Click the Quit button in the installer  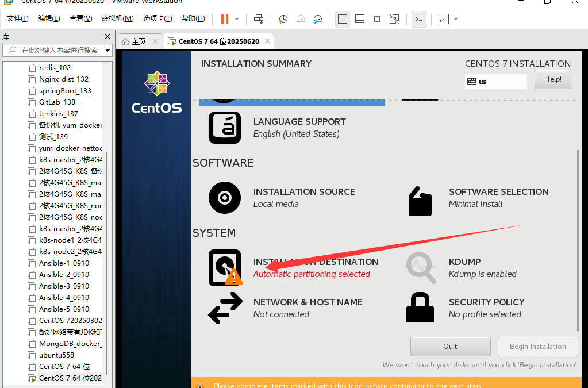450,346
